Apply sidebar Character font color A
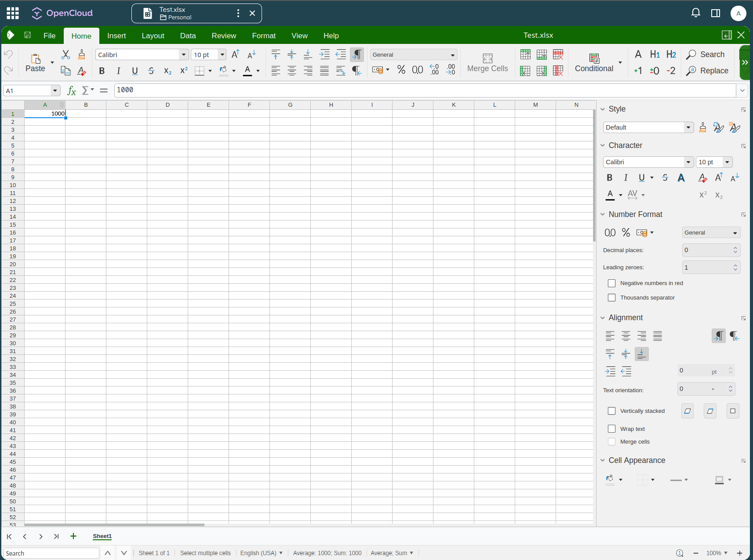The height and width of the screenshot is (560, 753). 610,195
